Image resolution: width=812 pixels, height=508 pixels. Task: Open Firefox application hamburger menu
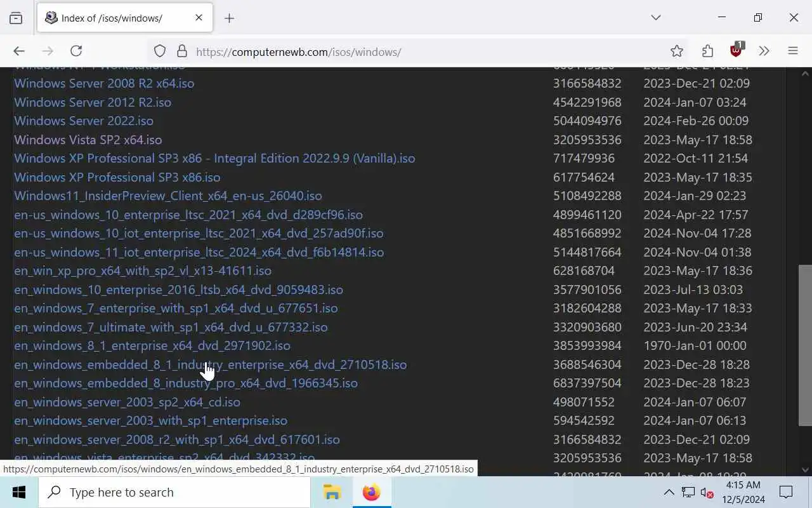coord(792,51)
